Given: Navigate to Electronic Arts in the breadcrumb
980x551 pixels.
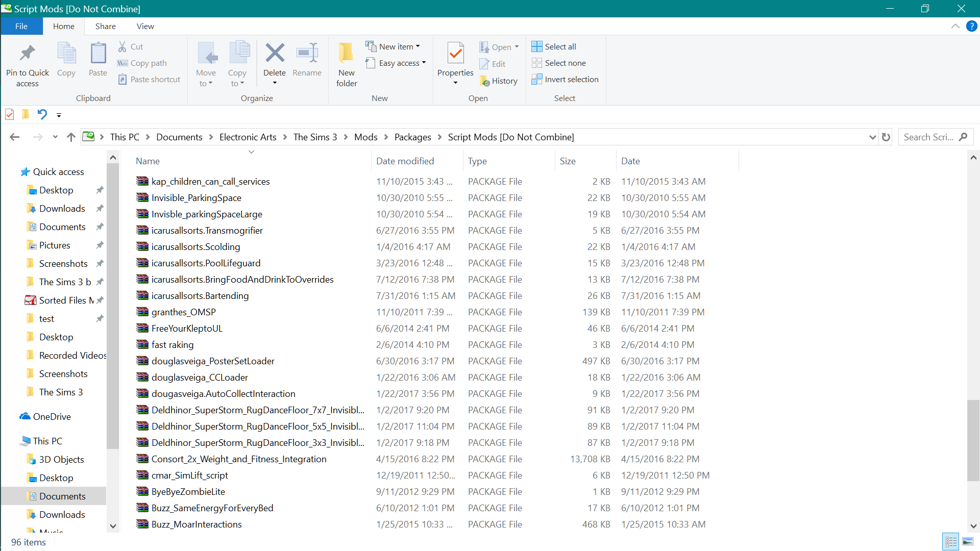Looking at the screenshot, I should (x=248, y=137).
